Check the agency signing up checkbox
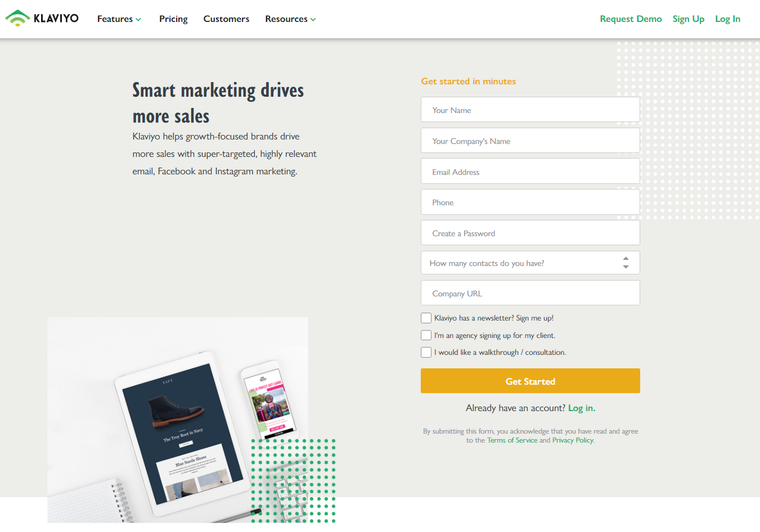Screen dimensions: 760x532 click(426, 335)
